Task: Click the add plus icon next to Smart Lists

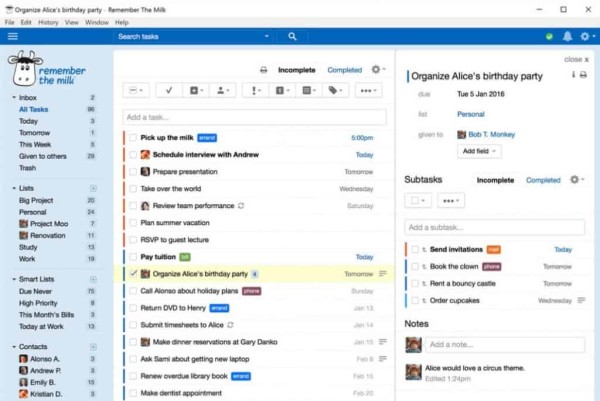Action: [x=93, y=279]
